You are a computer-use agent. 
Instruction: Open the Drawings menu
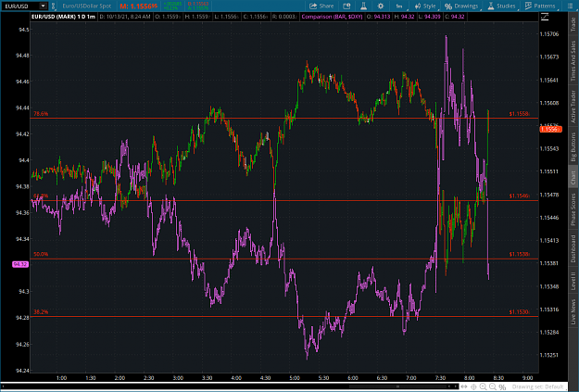pos(461,6)
